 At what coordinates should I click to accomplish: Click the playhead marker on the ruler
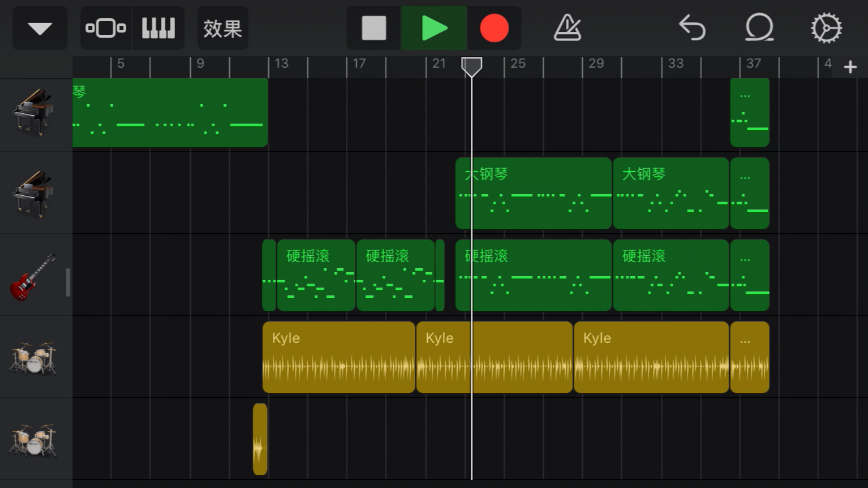coord(471,66)
